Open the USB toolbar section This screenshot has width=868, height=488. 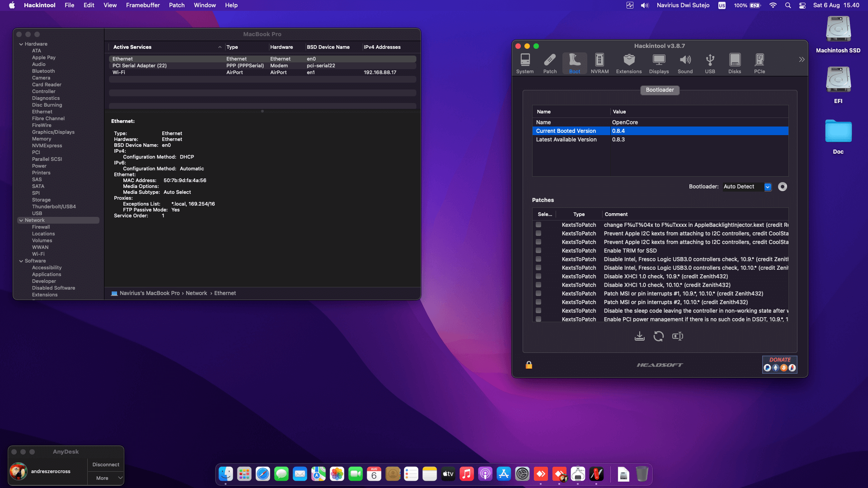tap(710, 63)
